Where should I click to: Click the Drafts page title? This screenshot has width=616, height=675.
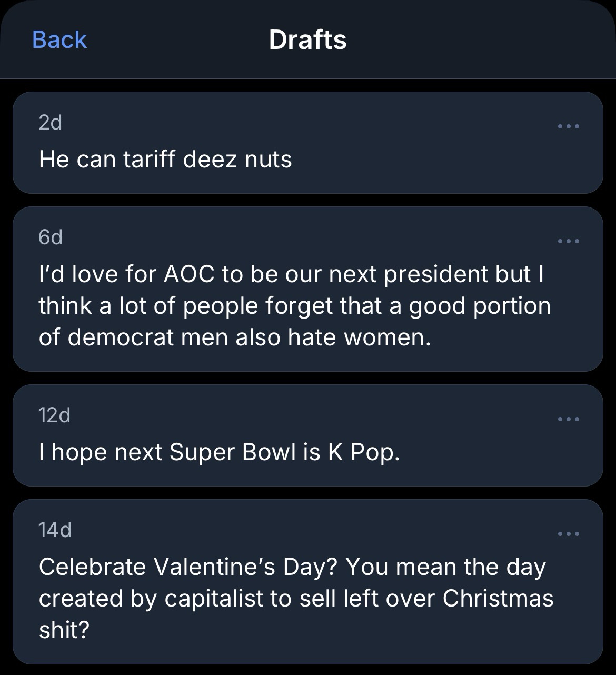307,40
